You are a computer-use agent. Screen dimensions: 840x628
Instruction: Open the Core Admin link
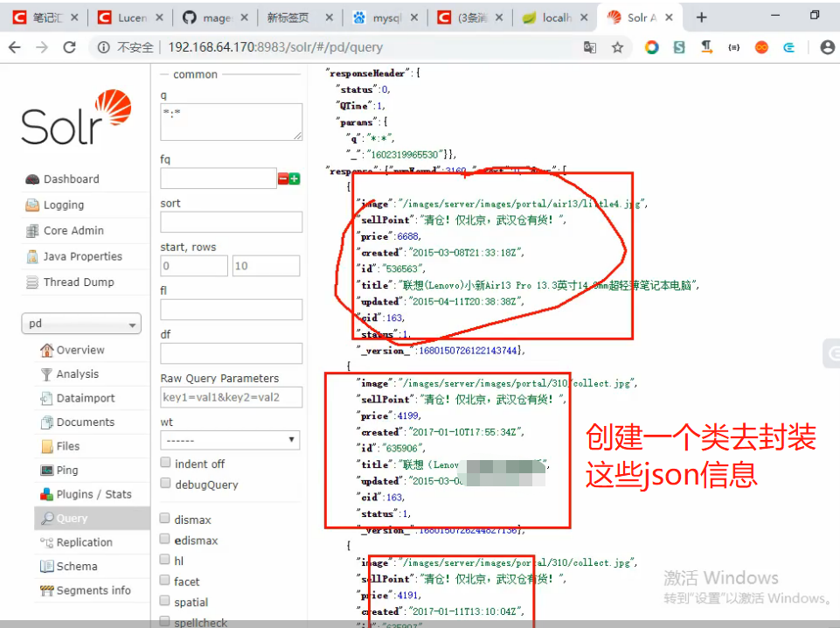74,230
